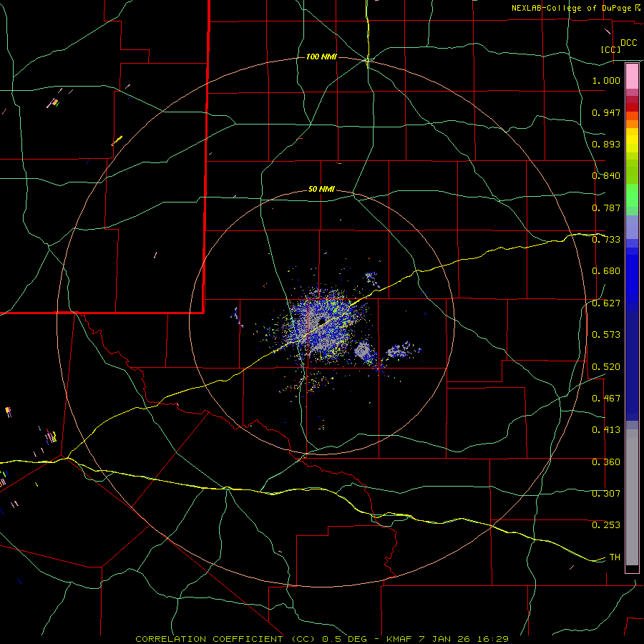Click the 50 NMI range ring label

tap(321, 190)
